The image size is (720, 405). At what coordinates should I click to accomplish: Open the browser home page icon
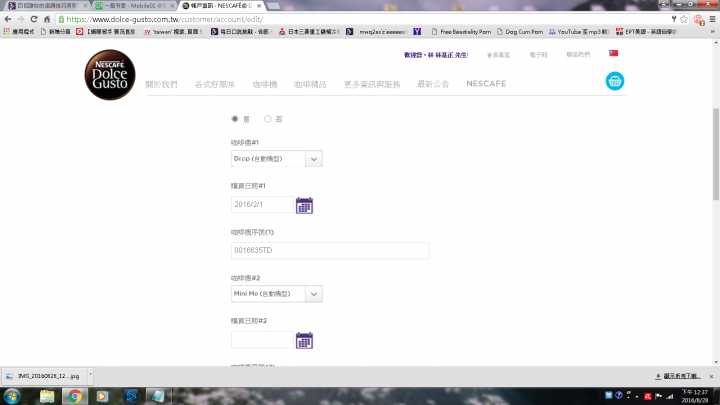pyautogui.click(x=47, y=19)
